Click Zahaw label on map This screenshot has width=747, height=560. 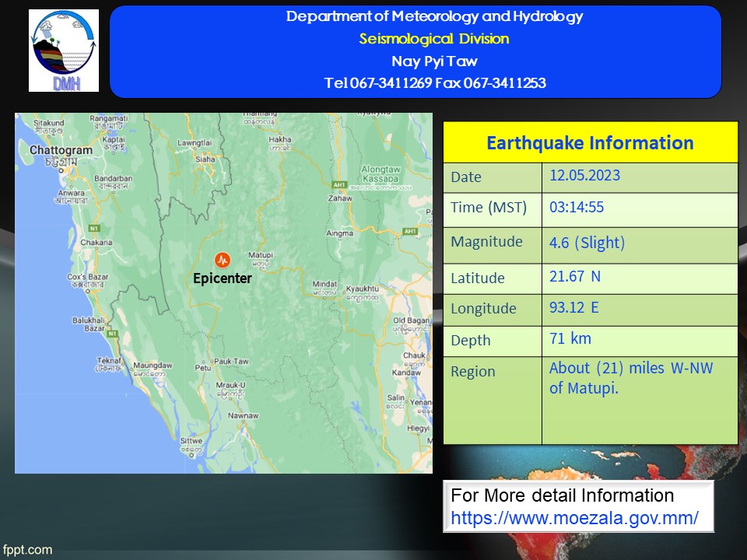[340, 198]
